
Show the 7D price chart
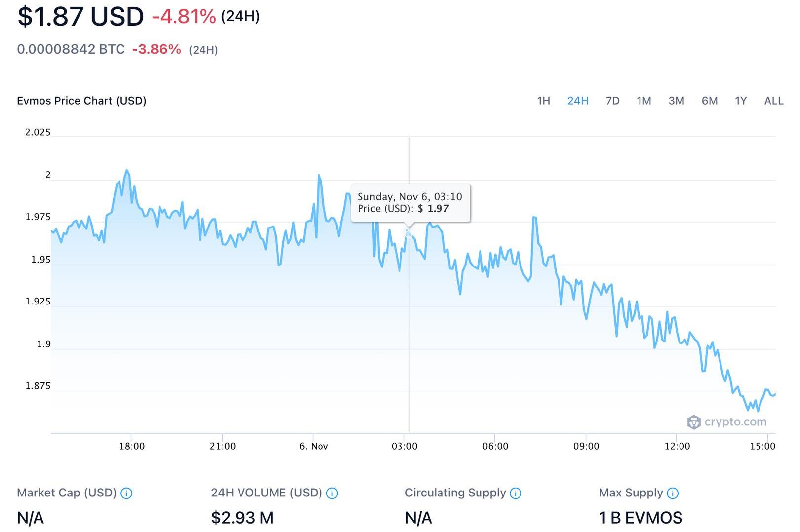click(612, 101)
